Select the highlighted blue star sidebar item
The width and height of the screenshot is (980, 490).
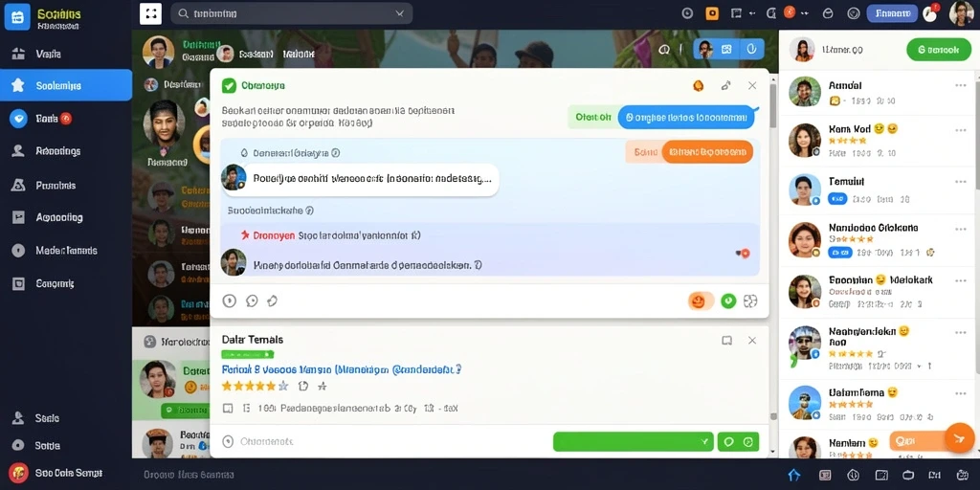(x=66, y=85)
